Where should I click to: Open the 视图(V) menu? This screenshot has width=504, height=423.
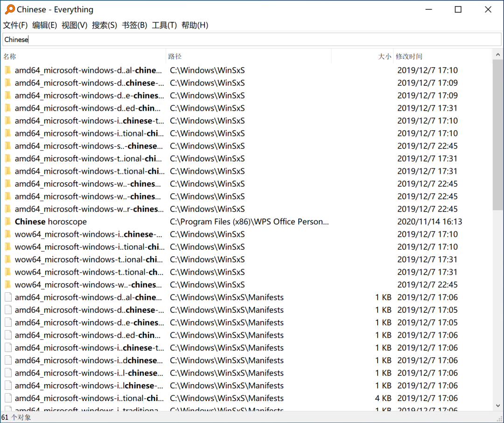coord(75,25)
